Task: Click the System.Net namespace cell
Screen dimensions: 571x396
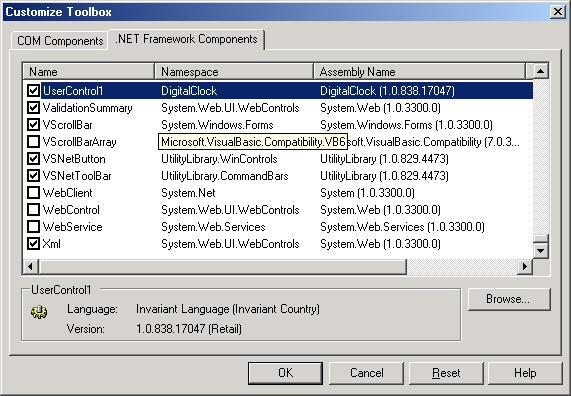Action: point(188,193)
